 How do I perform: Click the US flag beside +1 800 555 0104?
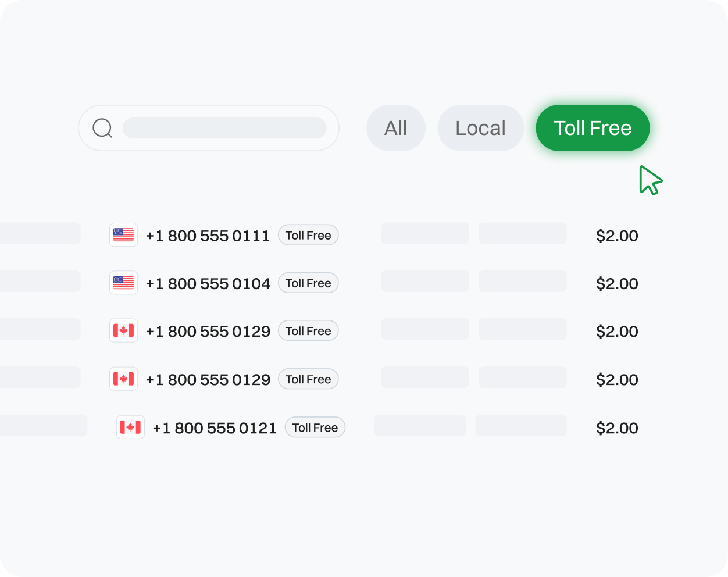(x=124, y=283)
